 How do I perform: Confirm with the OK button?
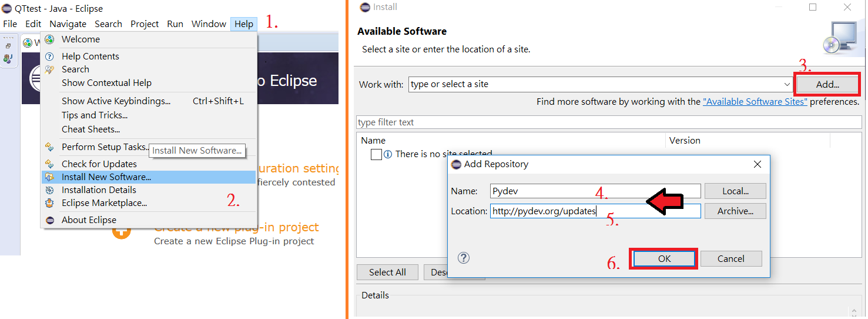click(664, 259)
